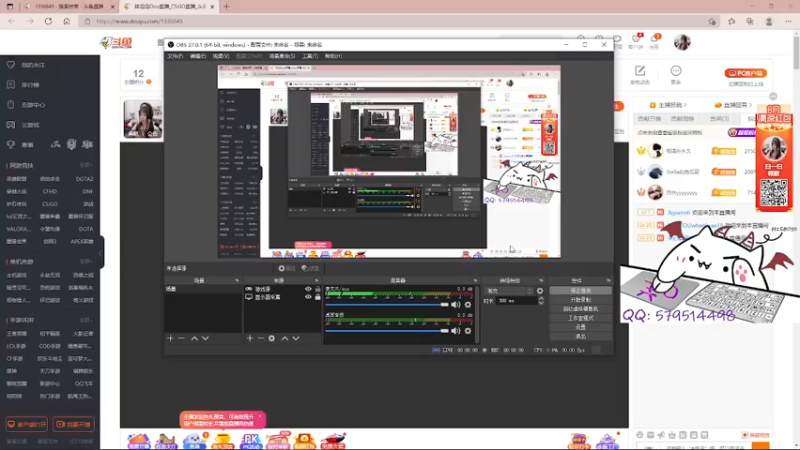
Task: Add a new scene with the plus icon in OBS Scenes panel
Action: pos(170,338)
